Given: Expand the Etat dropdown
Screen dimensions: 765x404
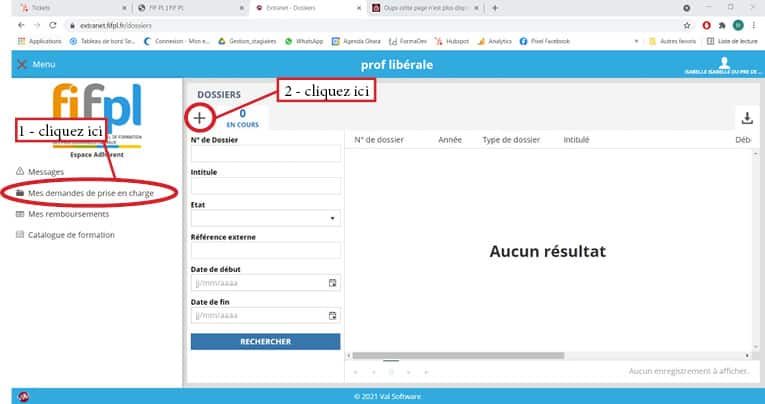Looking at the screenshot, I should [266, 217].
